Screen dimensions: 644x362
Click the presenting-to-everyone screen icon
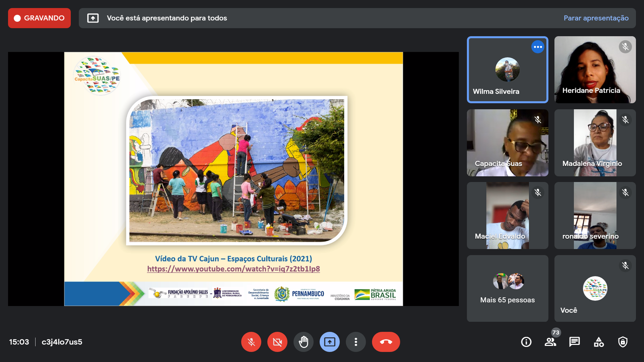(93, 18)
